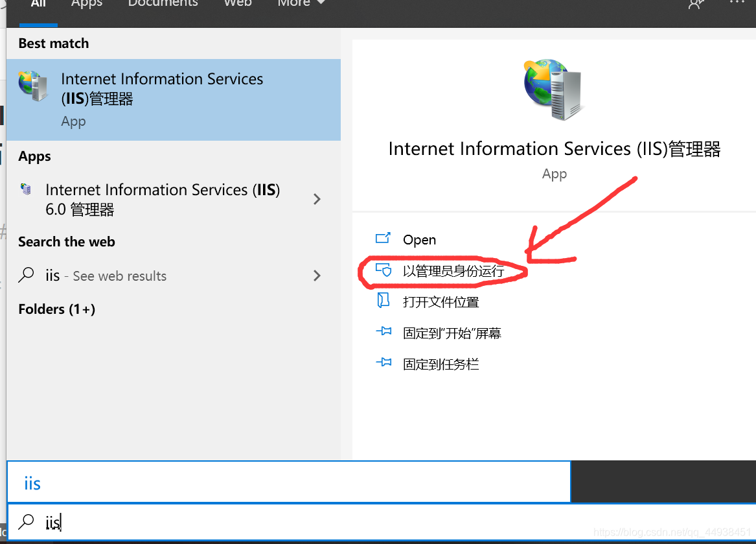This screenshot has width=756, height=544.
Task: Click the pin icon beside 固定到任务栏
Action: [x=384, y=362]
